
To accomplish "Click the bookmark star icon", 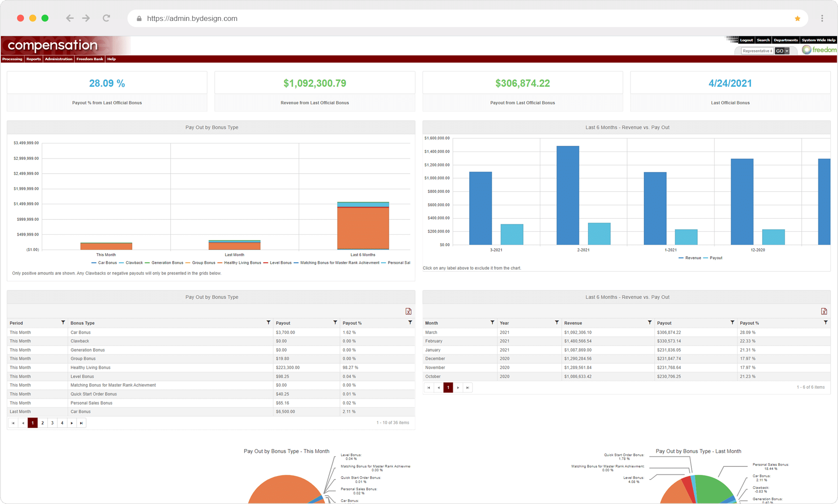I will 797,18.
